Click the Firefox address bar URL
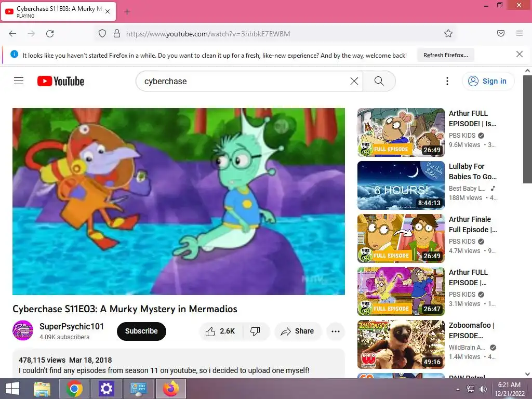Screen dimensions: 532x399 point(208,34)
